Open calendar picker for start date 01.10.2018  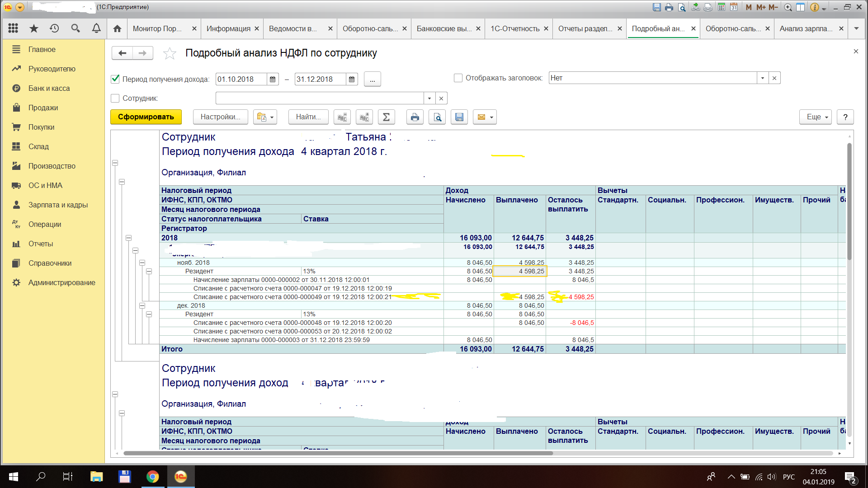(x=273, y=80)
